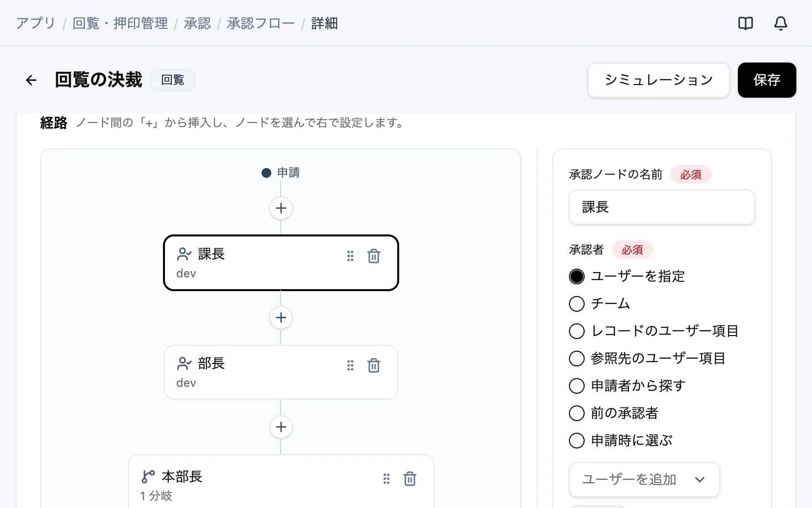
Task: Choose レコードのユーザー項目 as approver
Action: [x=577, y=331]
